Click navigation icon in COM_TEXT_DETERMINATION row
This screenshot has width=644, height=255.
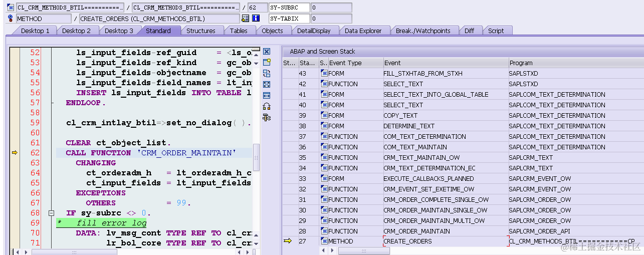pyautogui.click(x=324, y=136)
